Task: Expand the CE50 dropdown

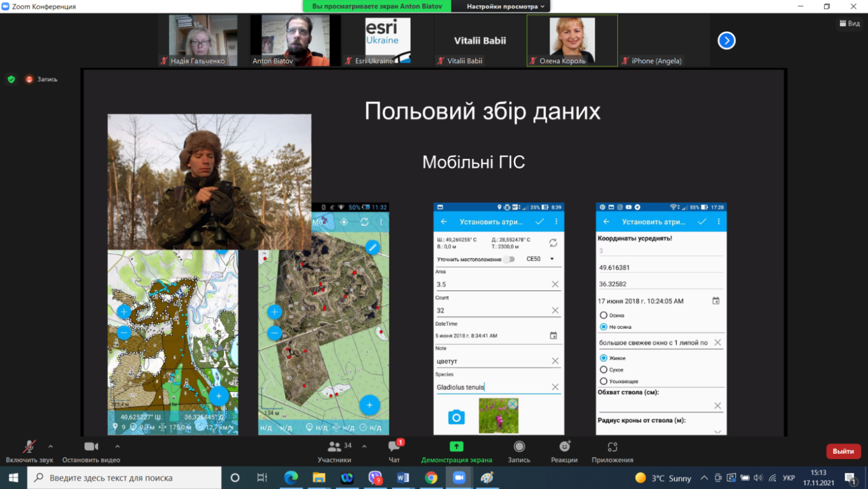Action: pyautogui.click(x=540, y=259)
